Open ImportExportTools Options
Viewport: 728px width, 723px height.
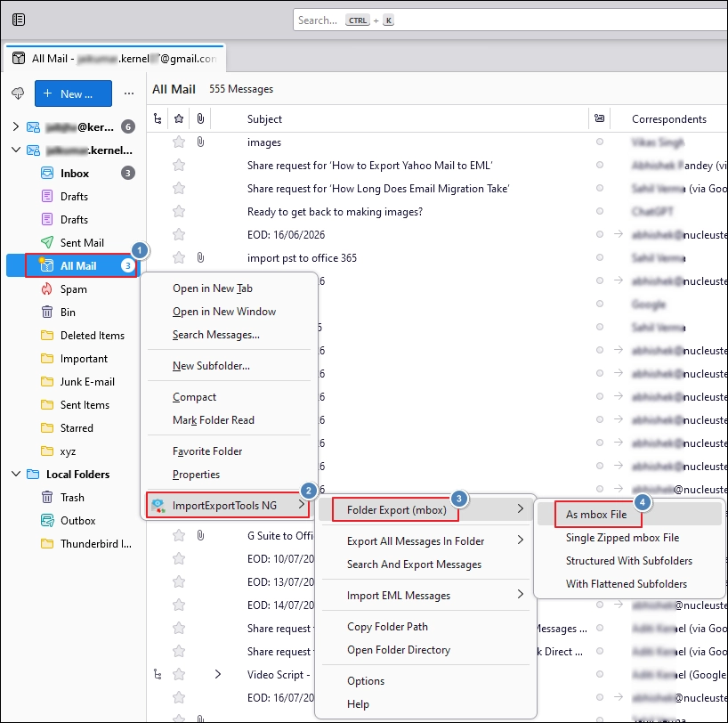click(366, 681)
